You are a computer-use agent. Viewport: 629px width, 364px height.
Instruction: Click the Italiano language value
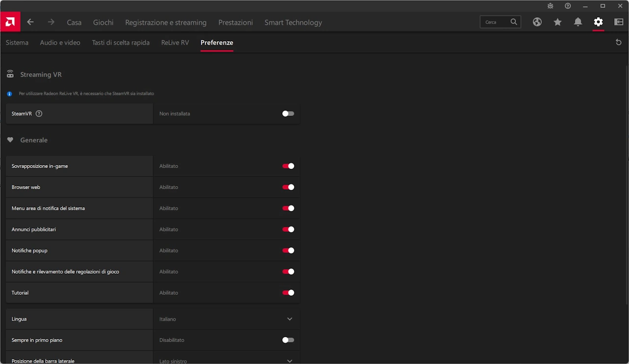tap(168, 319)
